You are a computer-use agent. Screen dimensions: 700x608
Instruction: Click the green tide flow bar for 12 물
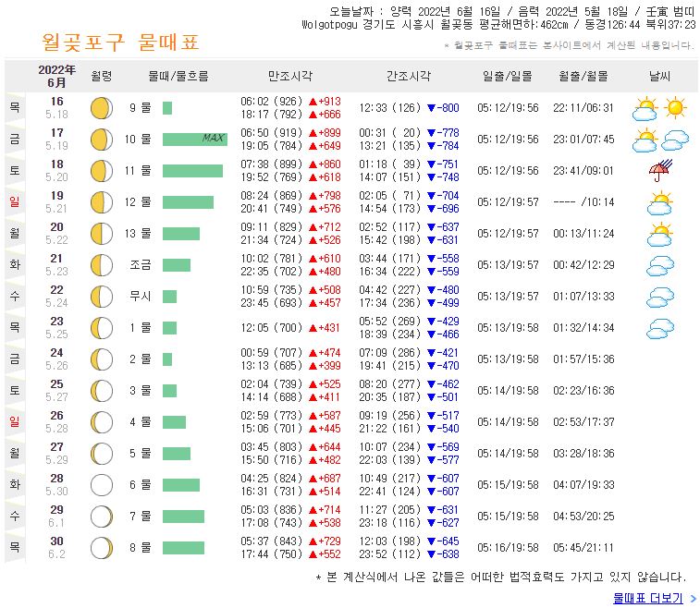(x=188, y=202)
